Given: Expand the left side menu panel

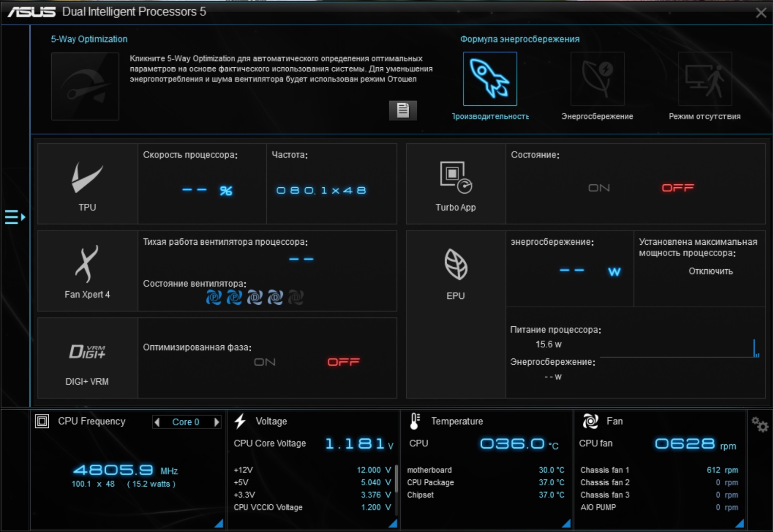Looking at the screenshot, I should 15,217.
